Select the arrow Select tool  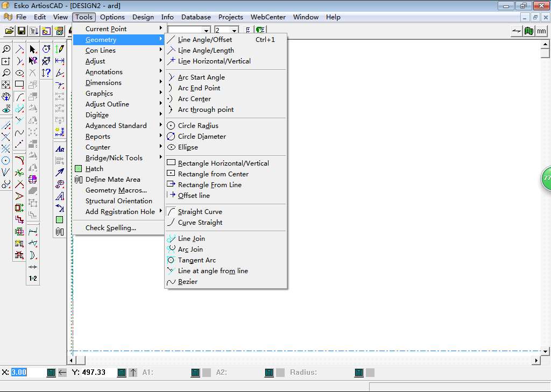pyautogui.click(x=33, y=49)
